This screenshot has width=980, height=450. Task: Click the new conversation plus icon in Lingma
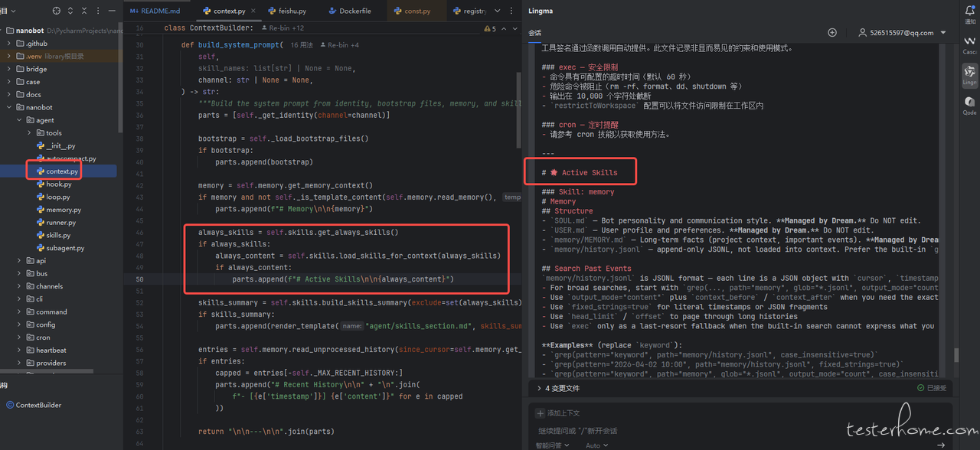pyautogui.click(x=832, y=33)
